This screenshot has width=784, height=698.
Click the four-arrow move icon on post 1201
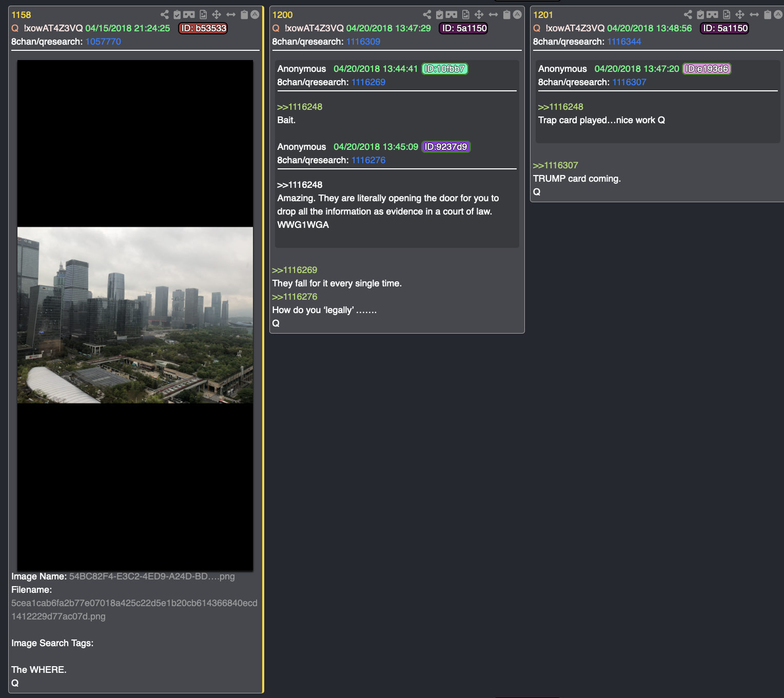[x=740, y=15]
